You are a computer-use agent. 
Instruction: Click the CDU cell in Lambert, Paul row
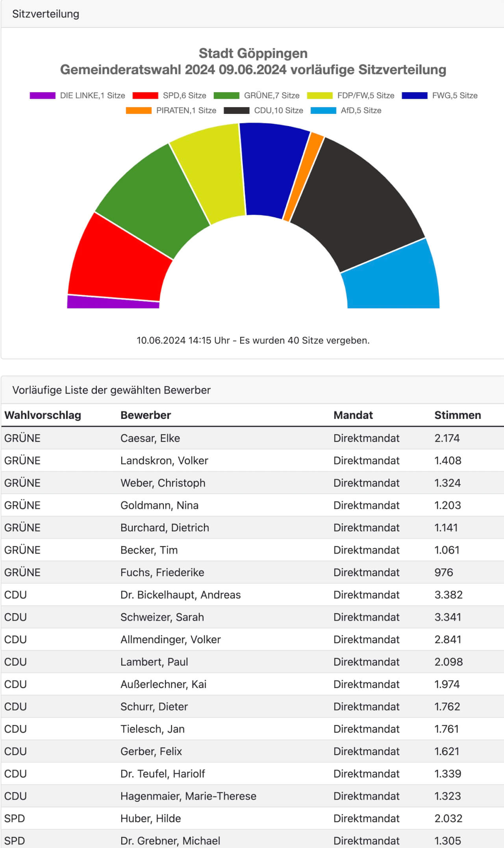pyautogui.click(x=15, y=662)
